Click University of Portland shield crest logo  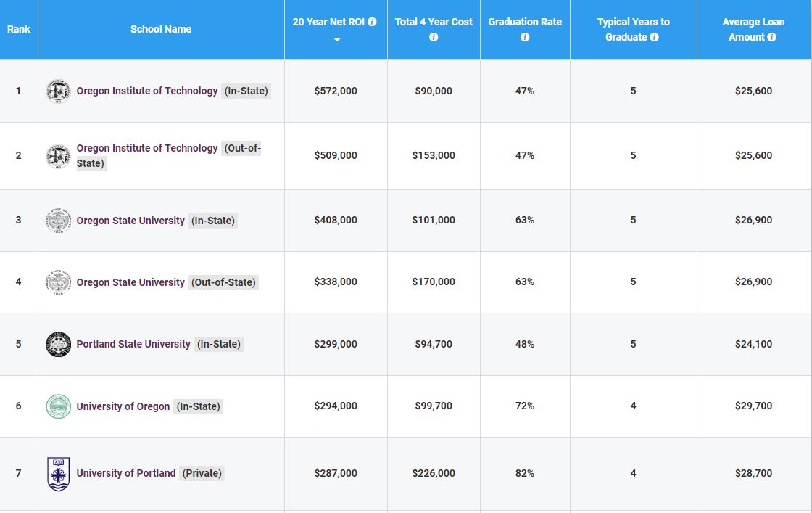click(58, 473)
